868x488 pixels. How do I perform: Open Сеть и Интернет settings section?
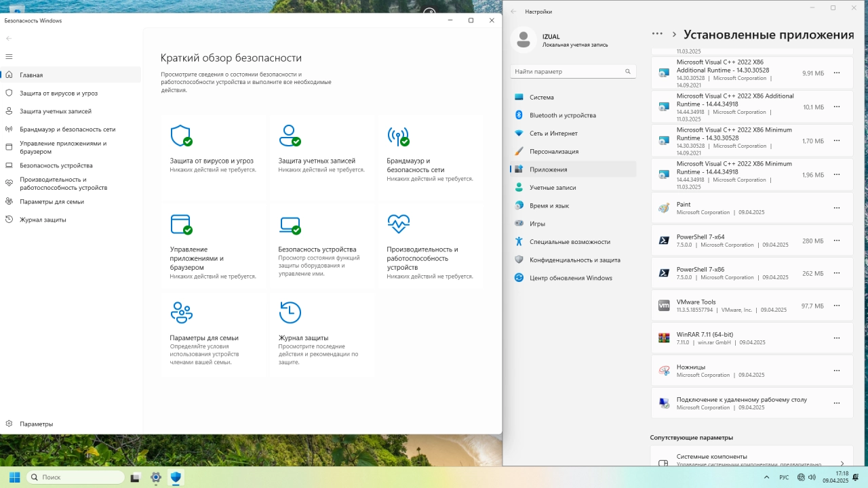pyautogui.click(x=573, y=134)
